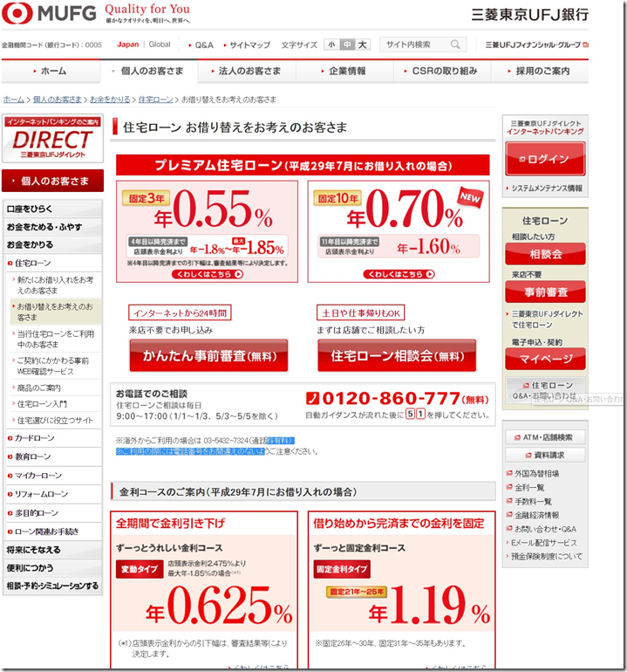The height and width of the screenshot is (672, 627).
Task: Open 便利につかう sidebar menu
Action: click(52, 568)
